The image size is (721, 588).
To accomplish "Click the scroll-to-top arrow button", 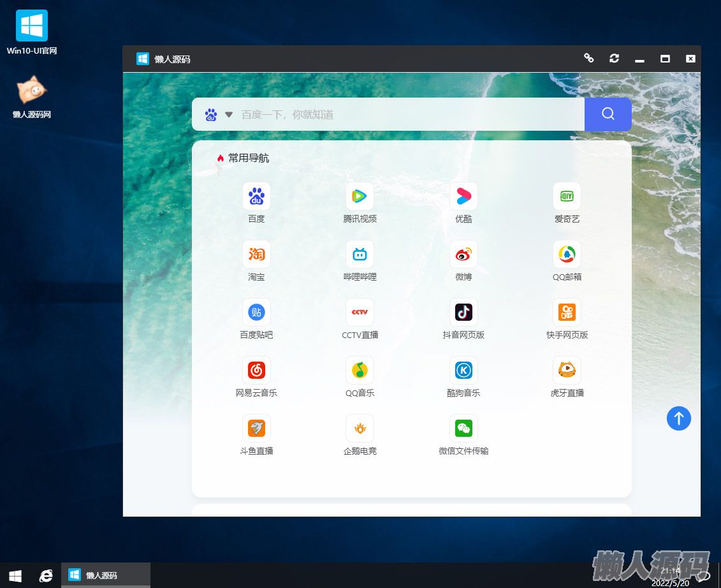I will click(x=679, y=418).
